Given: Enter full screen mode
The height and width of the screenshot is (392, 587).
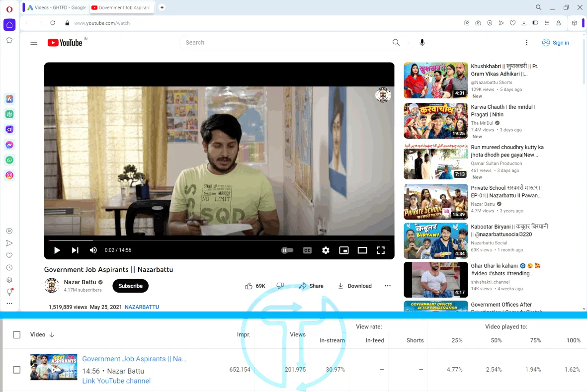Looking at the screenshot, I should point(381,250).
